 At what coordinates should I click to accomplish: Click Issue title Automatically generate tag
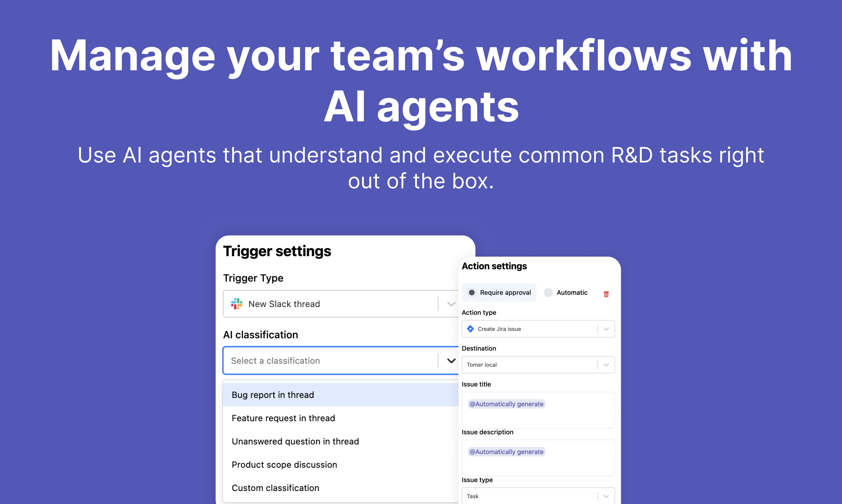pyautogui.click(x=506, y=404)
